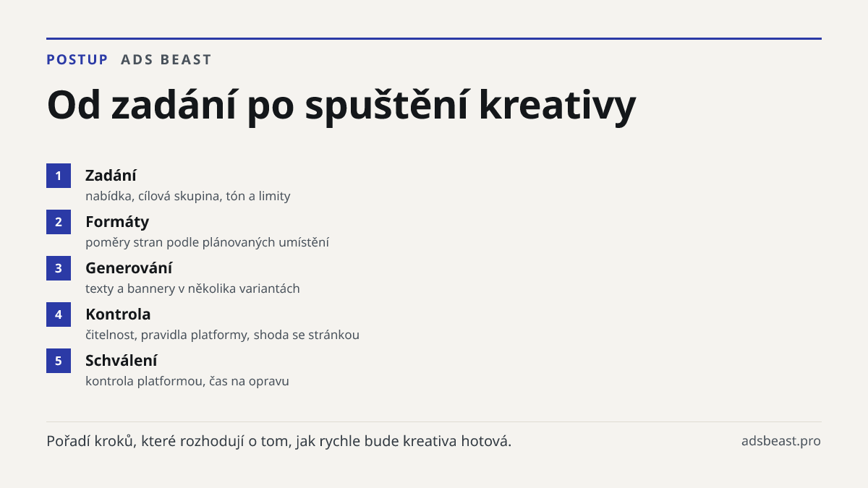The height and width of the screenshot is (488, 868).
Task: Click the headline Od zadání po spuštění kreativy
Action: click(x=341, y=106)
